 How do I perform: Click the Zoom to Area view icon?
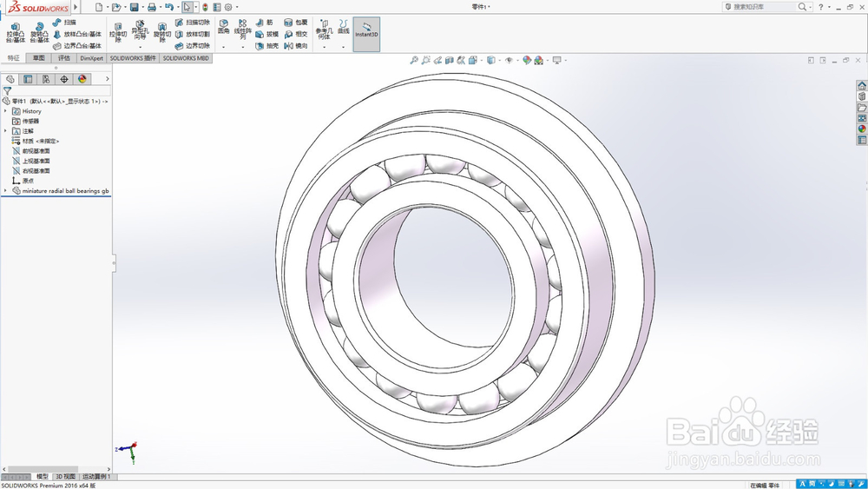(x=425, y=60)
